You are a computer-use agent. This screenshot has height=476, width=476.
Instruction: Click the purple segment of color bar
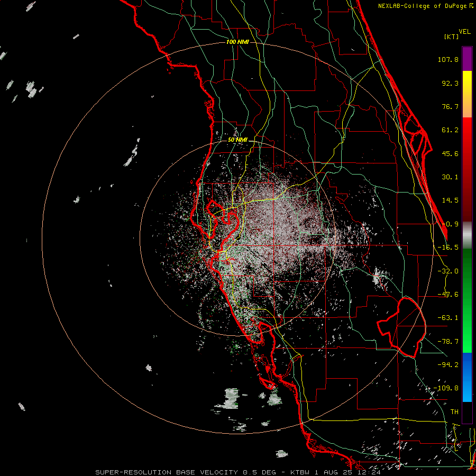[467, 59]
